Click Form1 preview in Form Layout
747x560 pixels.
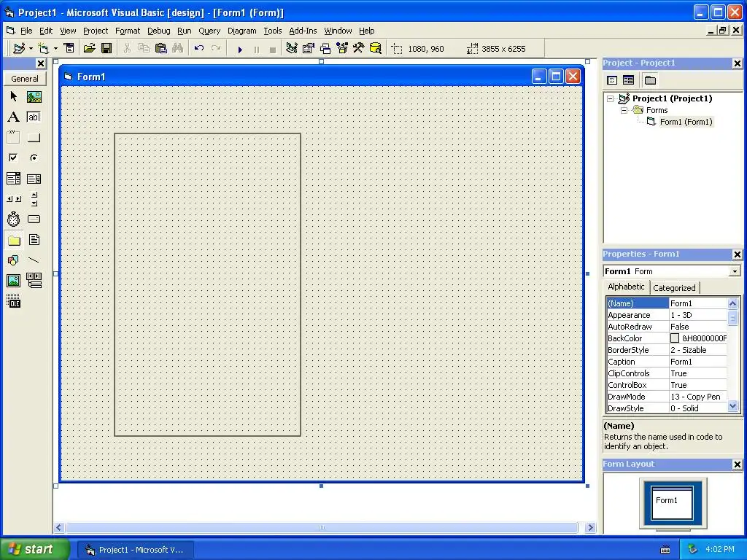tap(672, 502)
